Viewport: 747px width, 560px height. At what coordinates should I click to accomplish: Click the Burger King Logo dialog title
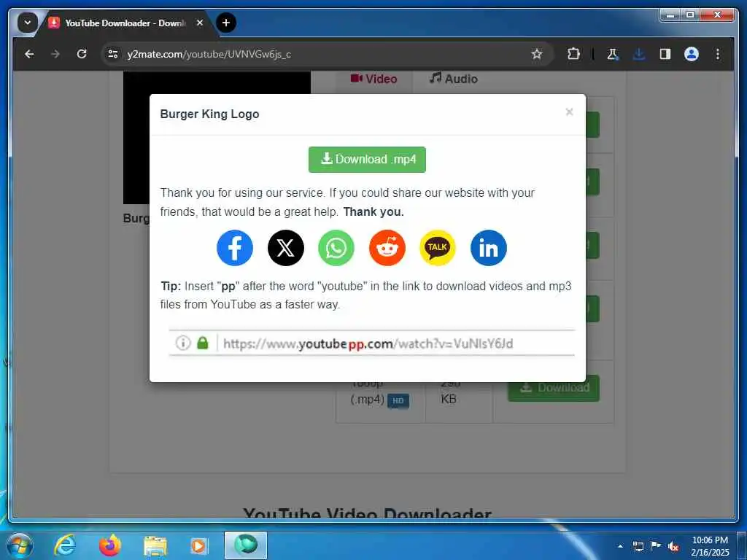(209, 114)
